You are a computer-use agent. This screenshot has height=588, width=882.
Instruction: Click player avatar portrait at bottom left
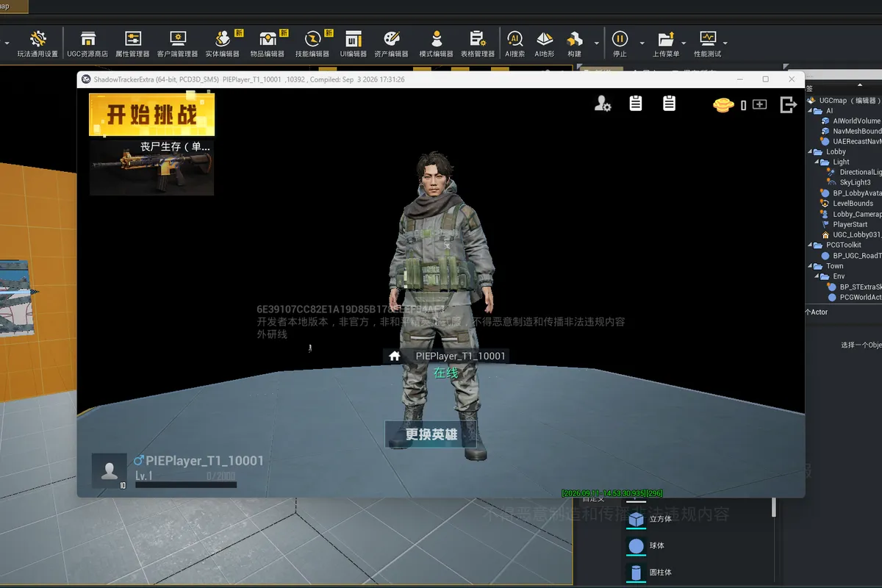click(109, 471)
